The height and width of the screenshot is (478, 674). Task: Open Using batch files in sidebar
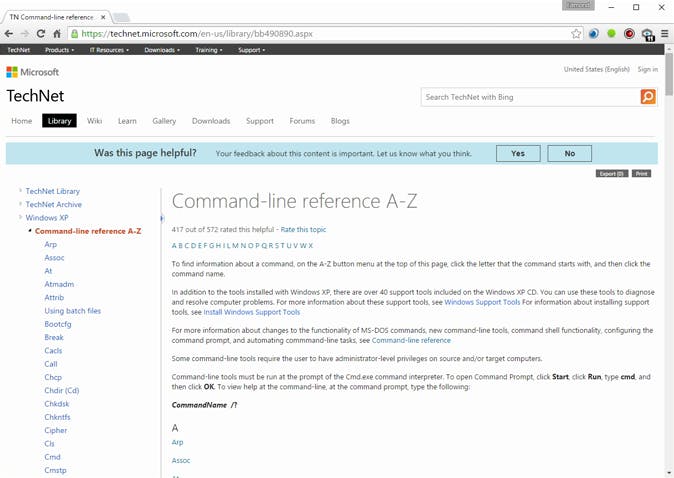pos(73,311)
